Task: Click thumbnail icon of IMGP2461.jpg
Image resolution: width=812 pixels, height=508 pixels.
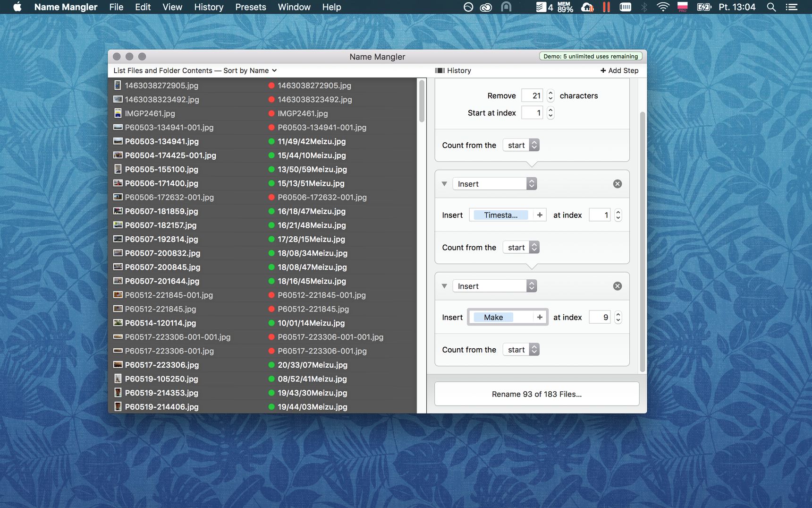Action: (118, 113)
